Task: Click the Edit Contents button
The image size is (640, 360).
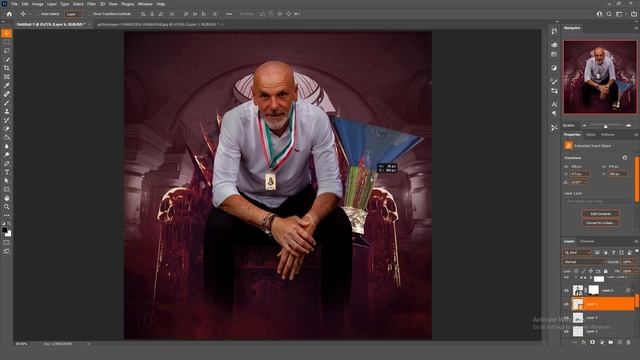Action: click(x=600, y=213)
